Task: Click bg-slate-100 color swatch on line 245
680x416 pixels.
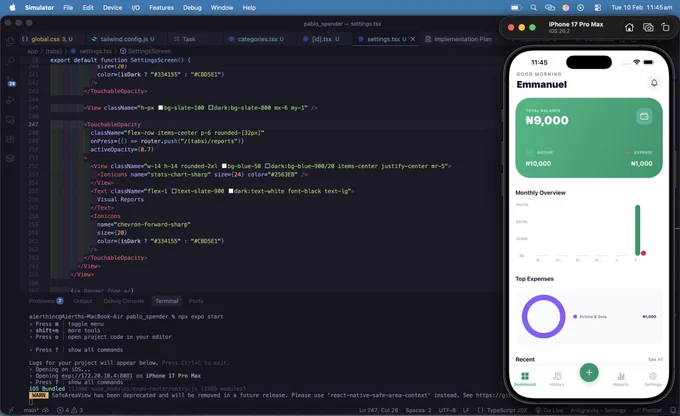Action: [160, 108]
